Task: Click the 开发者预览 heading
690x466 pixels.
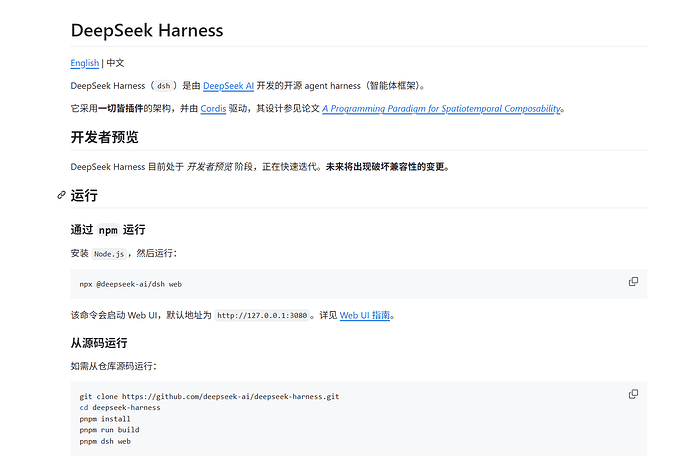Action: [104, 137]
